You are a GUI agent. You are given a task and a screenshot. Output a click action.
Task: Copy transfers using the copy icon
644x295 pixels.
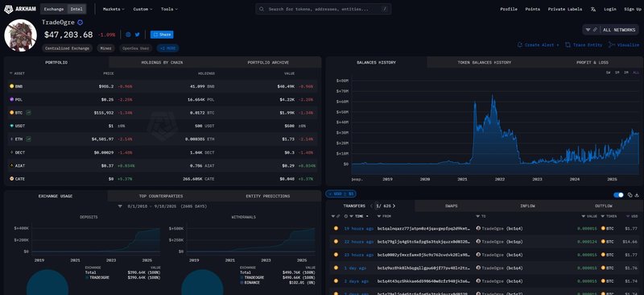pyautogui.click(x=630, y=194)
